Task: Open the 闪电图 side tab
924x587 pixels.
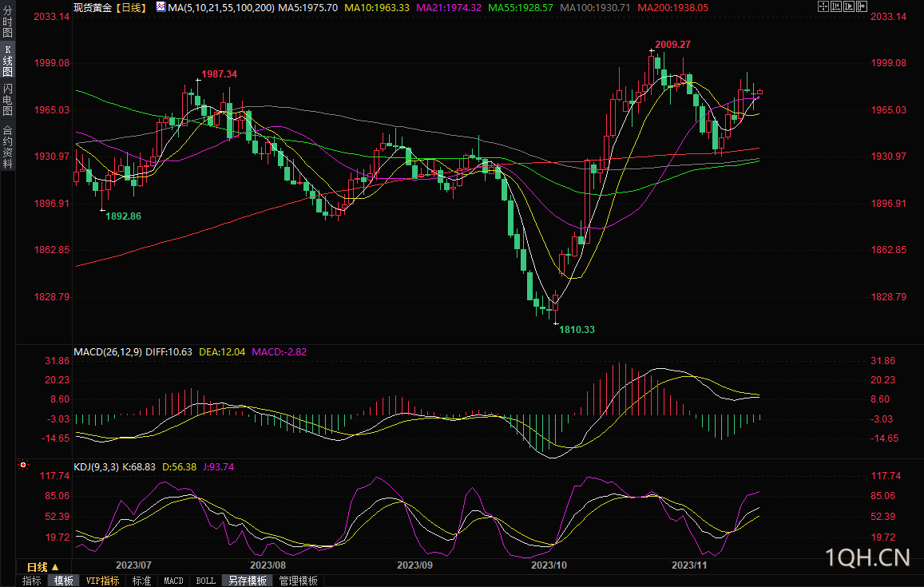Action: click(x=7, y=100)
